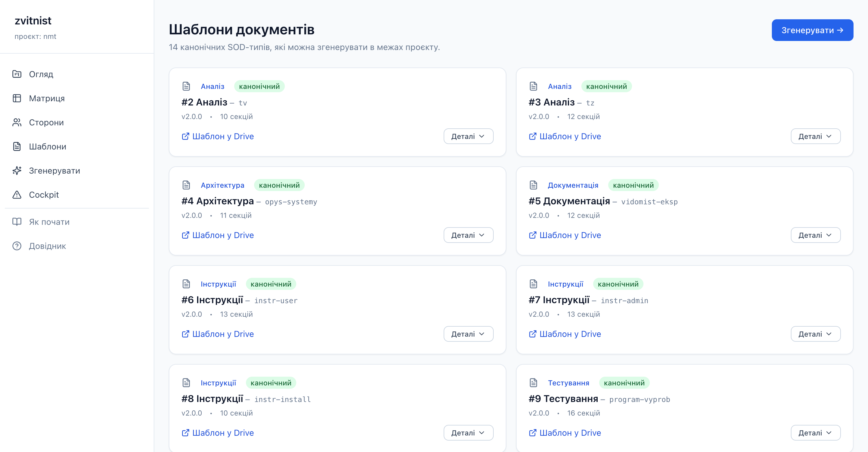Viewport: 868px width, 452px height.
Task: Click the Архітектура category label
Action: [x=222, y=185]
